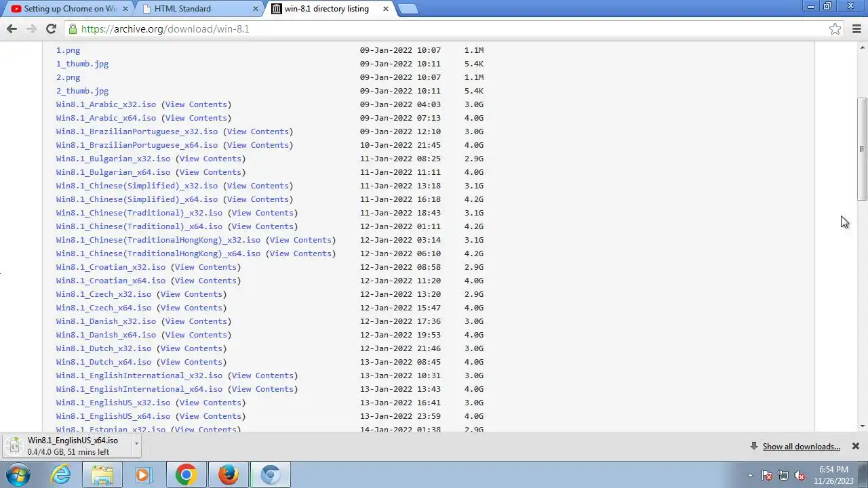Download Win8.1_BrazilianPortuguese_x32.iso
The width and height of the screenshot is (868, 488).
pyautogui.click(x=137, y=131)
